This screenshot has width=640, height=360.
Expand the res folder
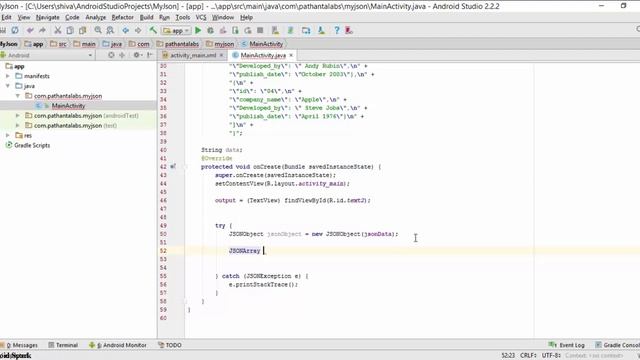7,135
